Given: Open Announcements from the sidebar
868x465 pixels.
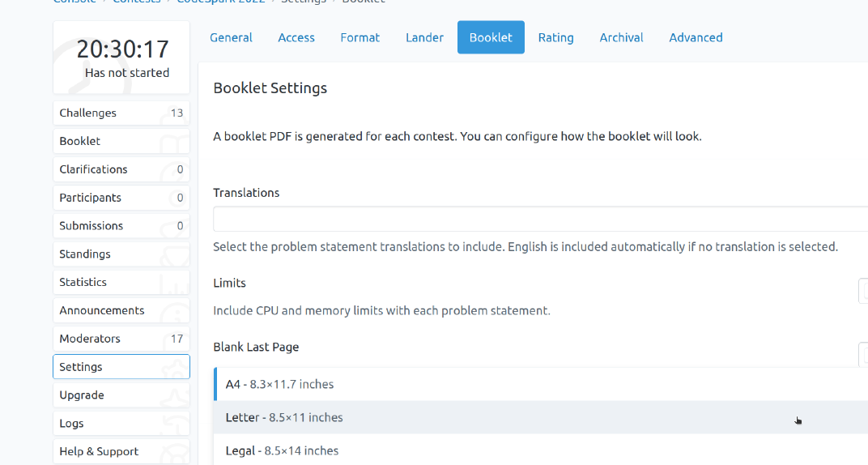Looking at the screenshot, I should [121, 310].
